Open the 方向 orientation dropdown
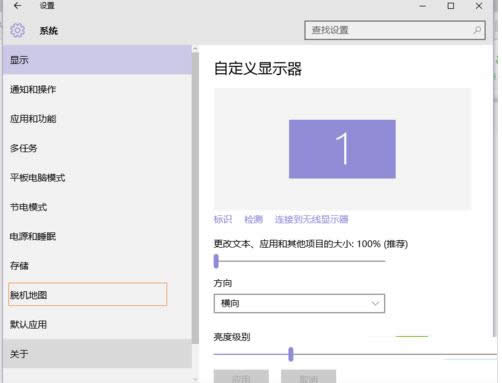 coord(299,303)
